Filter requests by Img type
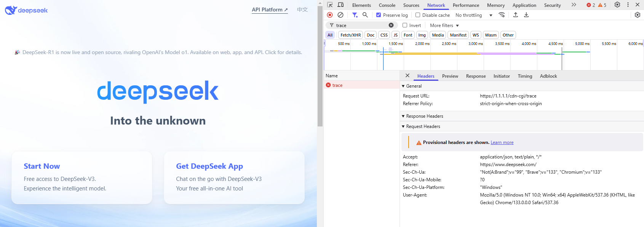 pos(422,35)
